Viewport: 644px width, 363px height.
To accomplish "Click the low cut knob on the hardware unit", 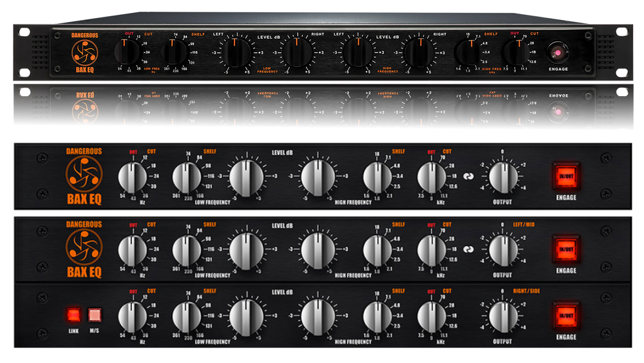I will [128, 52].
